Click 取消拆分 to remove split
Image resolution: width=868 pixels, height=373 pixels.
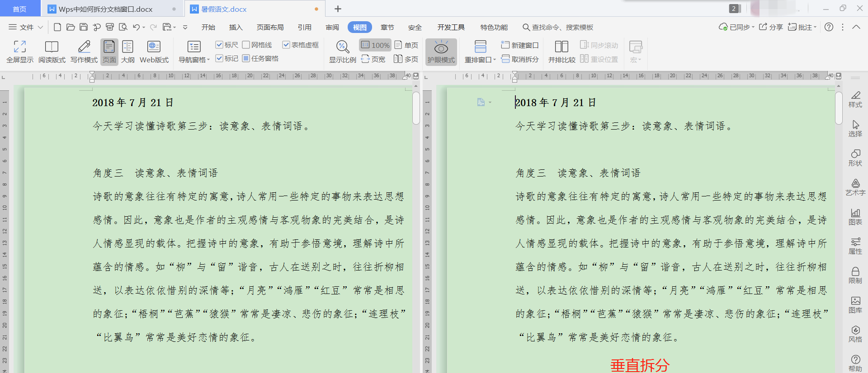coord(520,59)
